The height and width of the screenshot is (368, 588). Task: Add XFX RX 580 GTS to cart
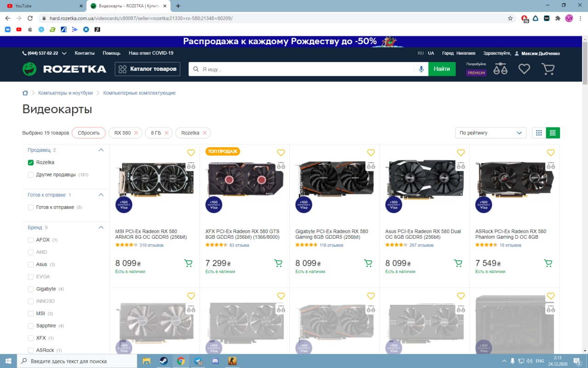278,263
